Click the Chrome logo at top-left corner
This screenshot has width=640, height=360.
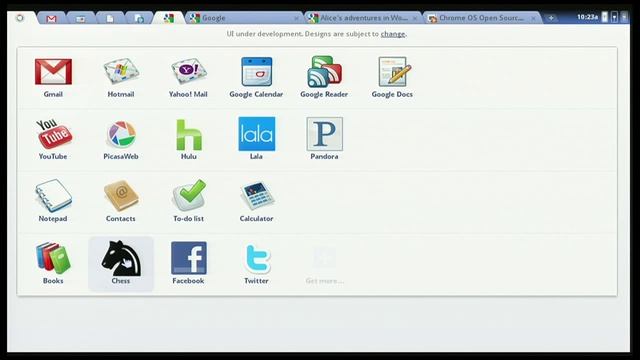20,18
